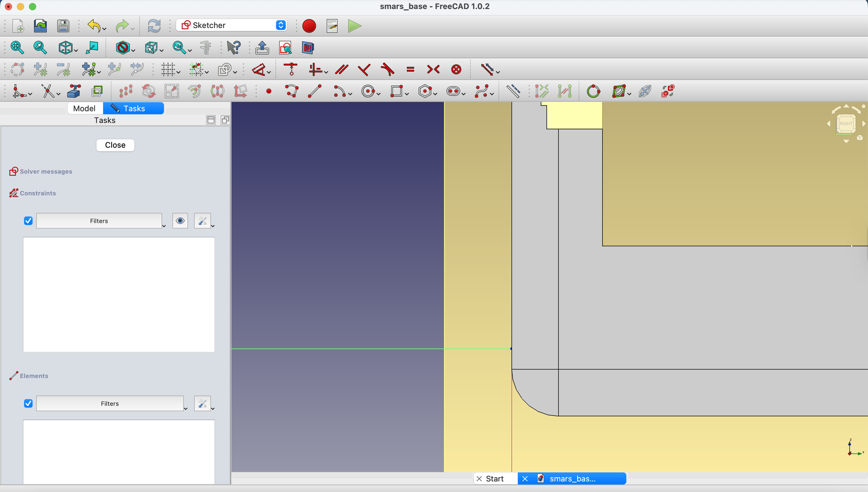Apply symmetric constraint icon
Image resolution: width=868 pixels, height=492 pixels.
(x=433, y=69)
